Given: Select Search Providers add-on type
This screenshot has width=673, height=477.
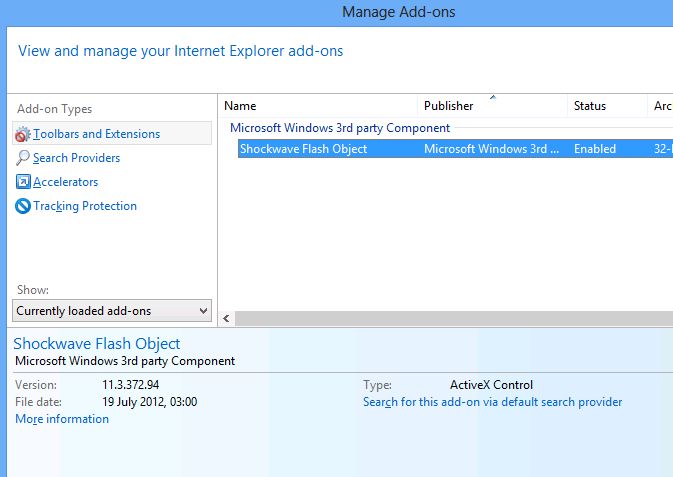Looking at the screenshot, I should click(x=76, y=158).
